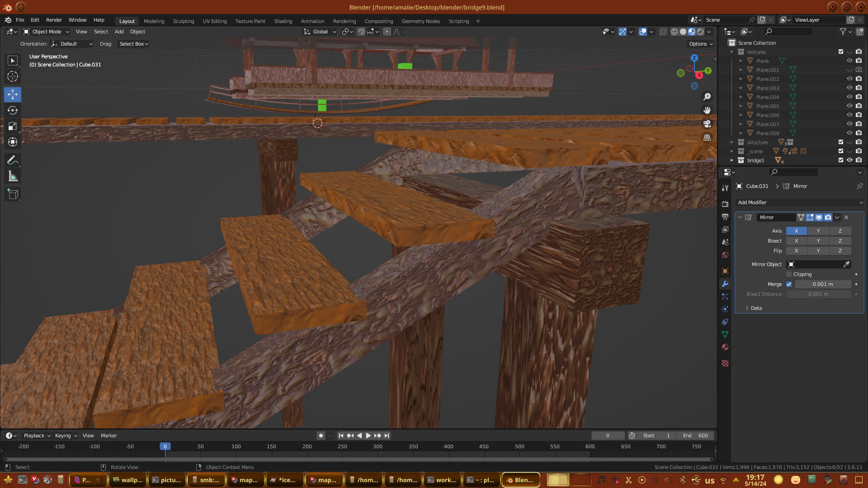This screenshot has width=868, height=488.
Task: Open the Render menu
Action: tap(54, 20)
